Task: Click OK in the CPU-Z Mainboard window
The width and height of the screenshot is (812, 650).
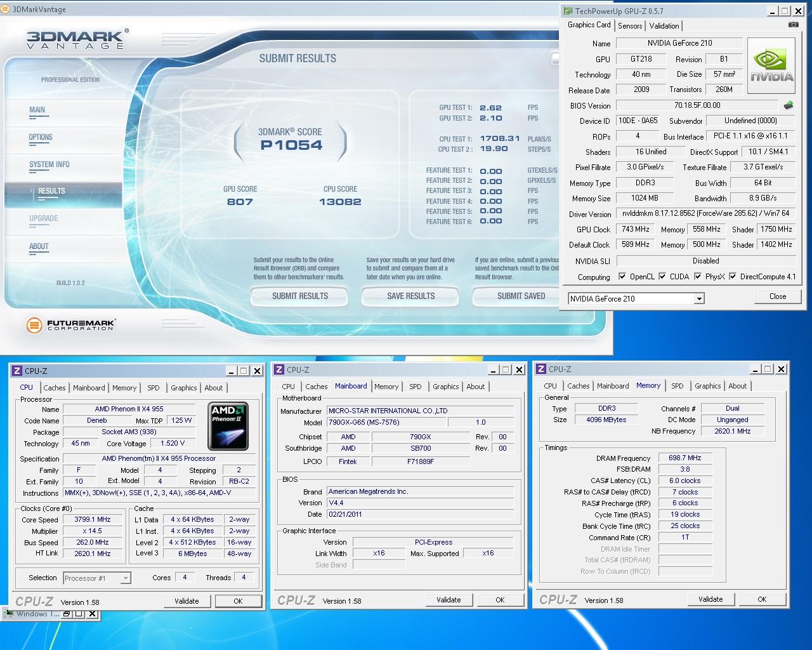Action: (500, 600)
